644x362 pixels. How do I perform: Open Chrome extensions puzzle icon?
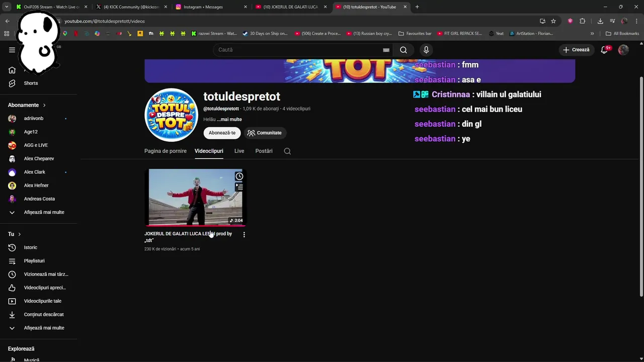point(582,21)
